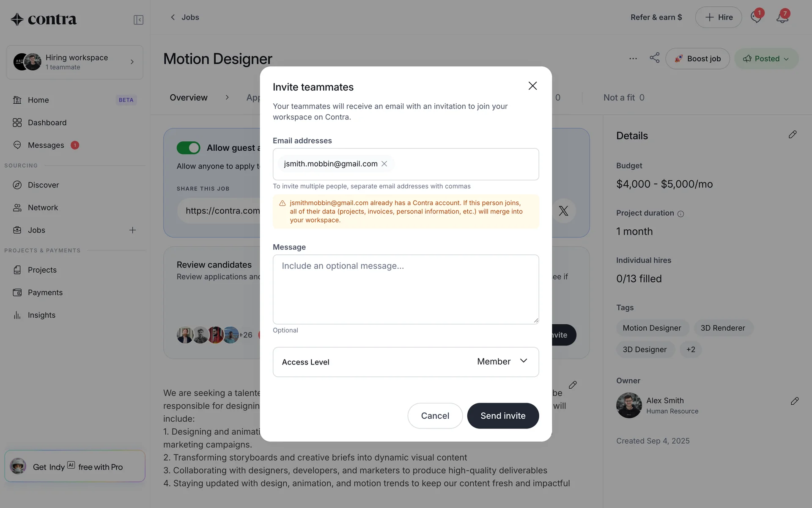
Task: Toggle the Allow guest applications switch
Action: (x=188, y=148)
